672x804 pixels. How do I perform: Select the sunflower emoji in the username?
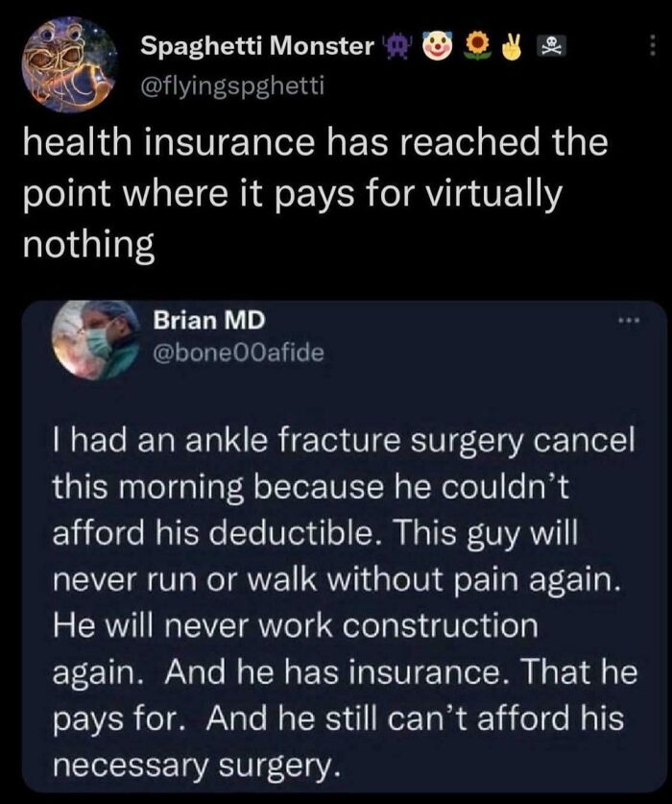tap(477, 43)
